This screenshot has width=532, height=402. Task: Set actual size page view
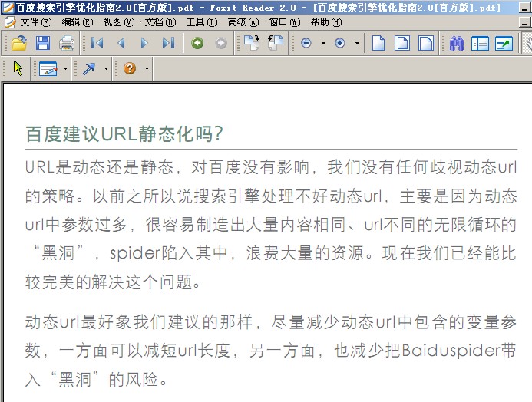[378, 43]
